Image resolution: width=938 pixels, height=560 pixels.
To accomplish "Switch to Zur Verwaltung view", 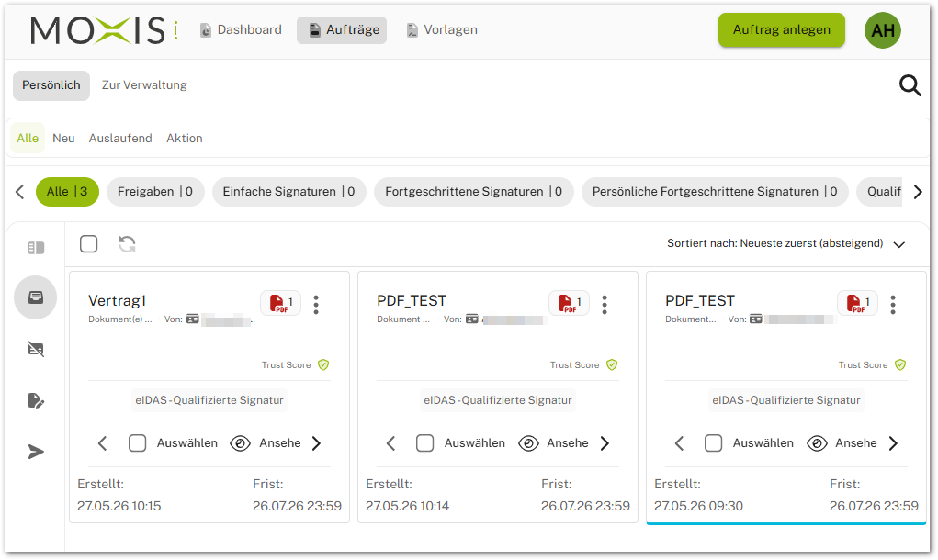I will click(144, 85).
